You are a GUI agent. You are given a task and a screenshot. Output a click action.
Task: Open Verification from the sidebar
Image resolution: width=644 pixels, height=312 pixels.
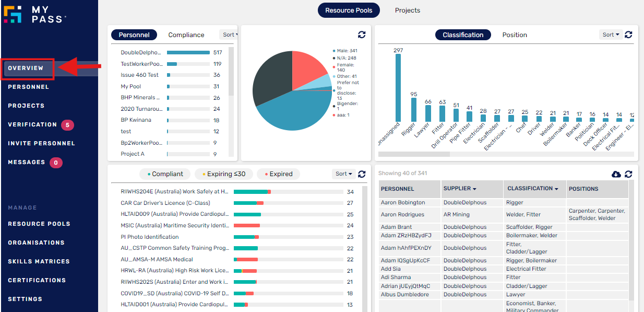(x=32, y=124)
